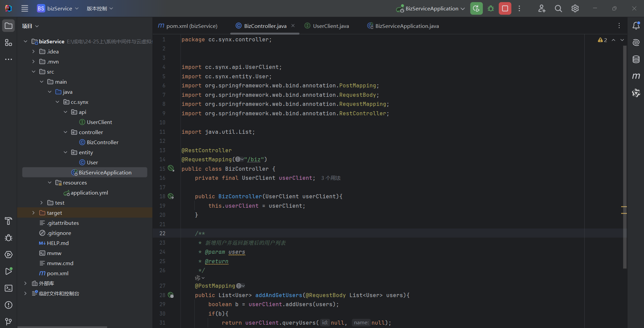Image resolution: width=644 pixels, height=328 pixels.
Task: Open the Run tool window
Action: 9,271
